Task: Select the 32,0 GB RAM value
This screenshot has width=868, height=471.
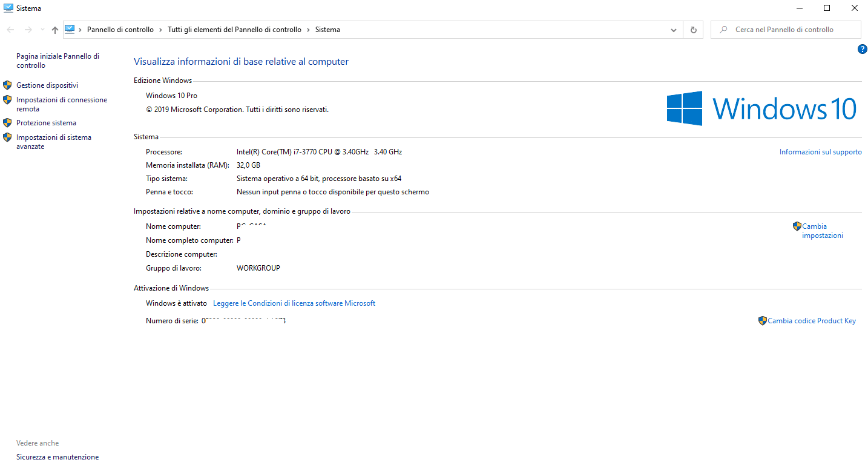Action: point(248,165)
